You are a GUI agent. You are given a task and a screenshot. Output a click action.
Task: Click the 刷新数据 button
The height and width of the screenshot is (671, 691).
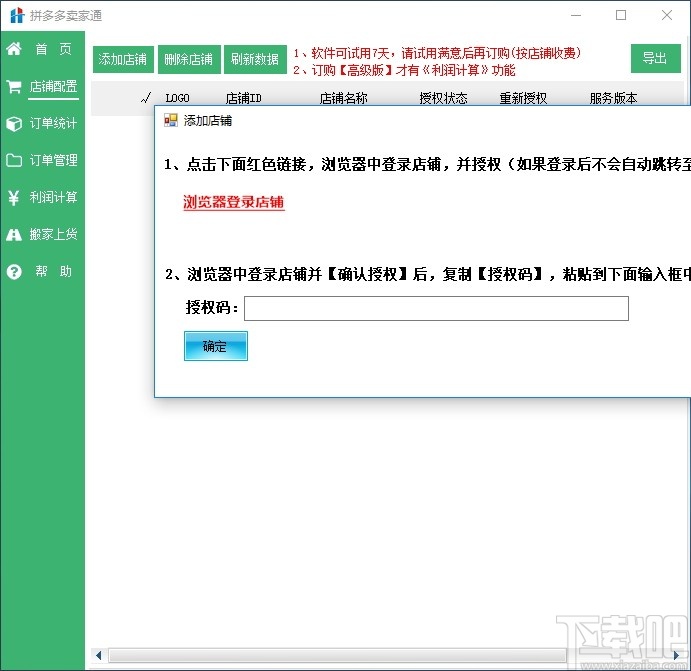tap(255, 59)
